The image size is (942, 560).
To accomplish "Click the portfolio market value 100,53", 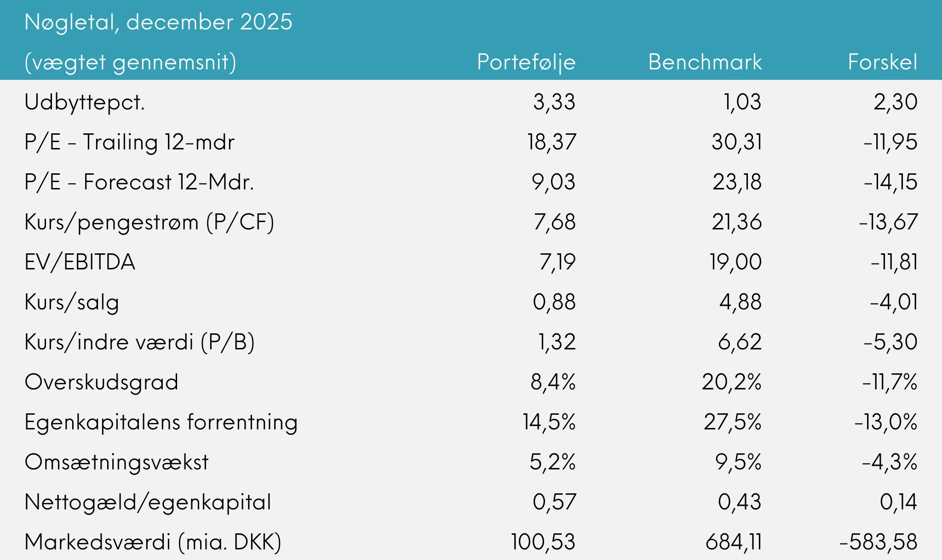I will (x=543, y=542).
